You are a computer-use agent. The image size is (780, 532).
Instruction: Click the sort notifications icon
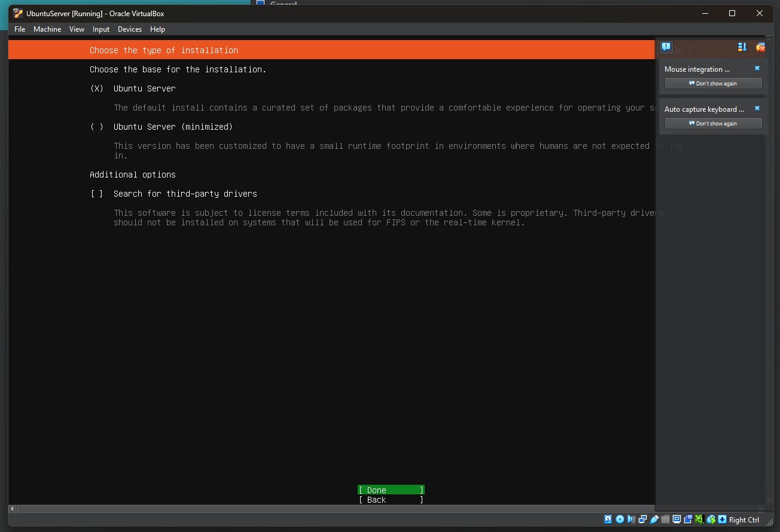pyautogui.click(x=742, y=47)
